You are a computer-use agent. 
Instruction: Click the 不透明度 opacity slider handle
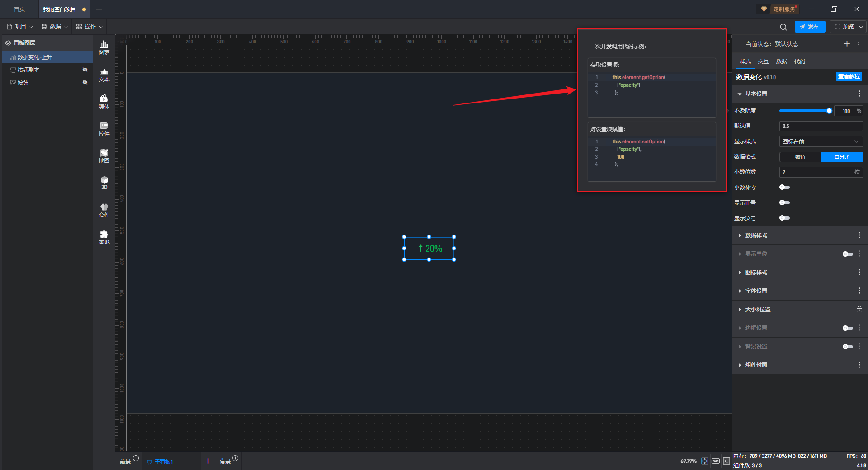(x=829, y=111)
